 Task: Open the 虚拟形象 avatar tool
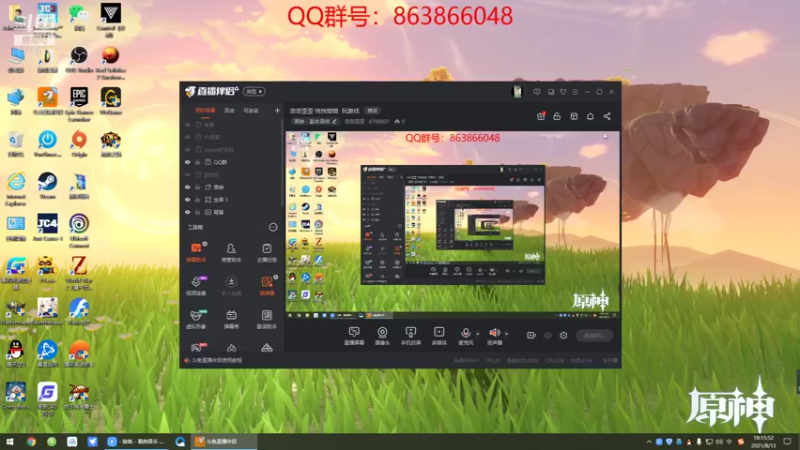coord(196,319)
